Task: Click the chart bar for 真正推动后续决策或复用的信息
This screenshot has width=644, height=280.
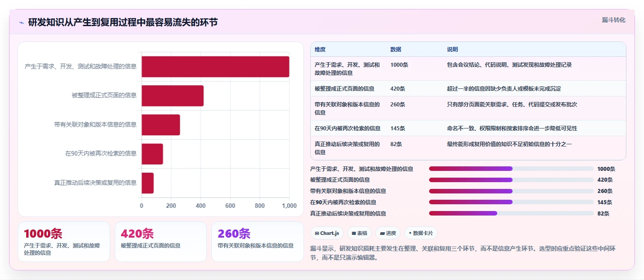Action: click(148, 183)
